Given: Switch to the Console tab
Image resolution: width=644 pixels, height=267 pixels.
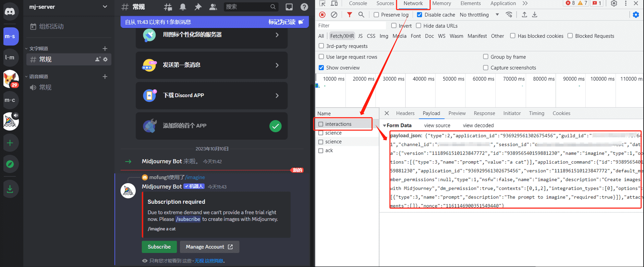Looking at the screenshot, I should click(x=358, y=3).
